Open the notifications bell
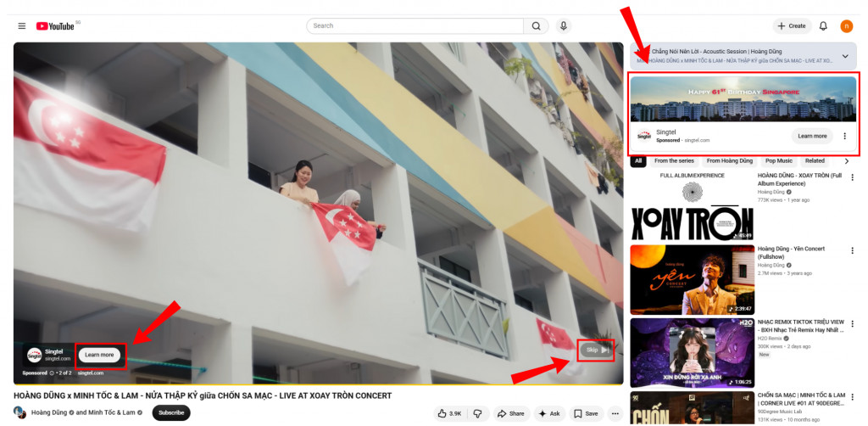This screenshot has height=426, width=868. tap(823, 26)
